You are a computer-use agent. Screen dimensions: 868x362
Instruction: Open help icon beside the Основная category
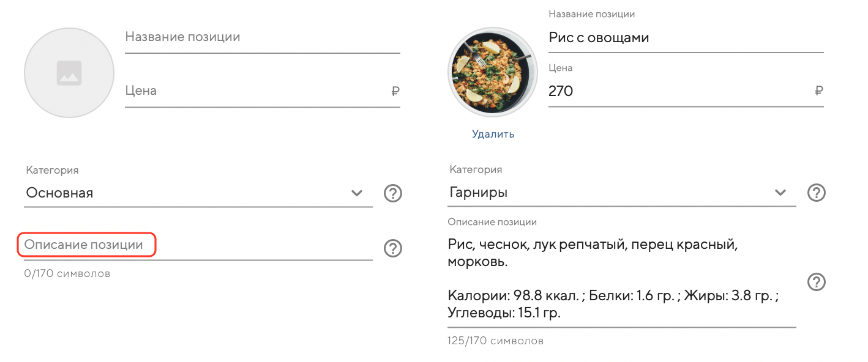click(x=393, y=193)
